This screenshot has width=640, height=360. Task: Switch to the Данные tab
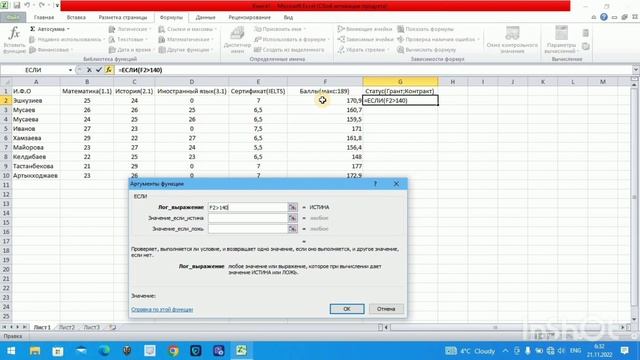205,18
